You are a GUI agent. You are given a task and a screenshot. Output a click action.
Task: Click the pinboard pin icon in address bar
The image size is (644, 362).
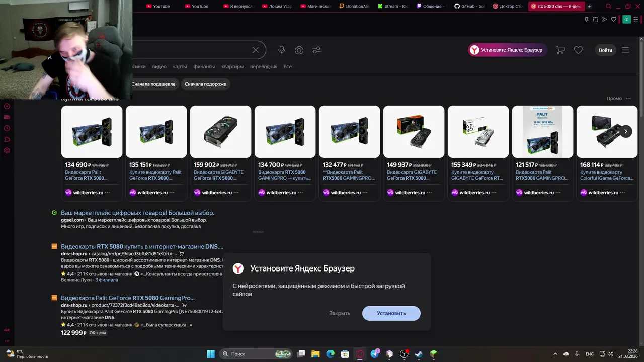click(x=586, y=19)
